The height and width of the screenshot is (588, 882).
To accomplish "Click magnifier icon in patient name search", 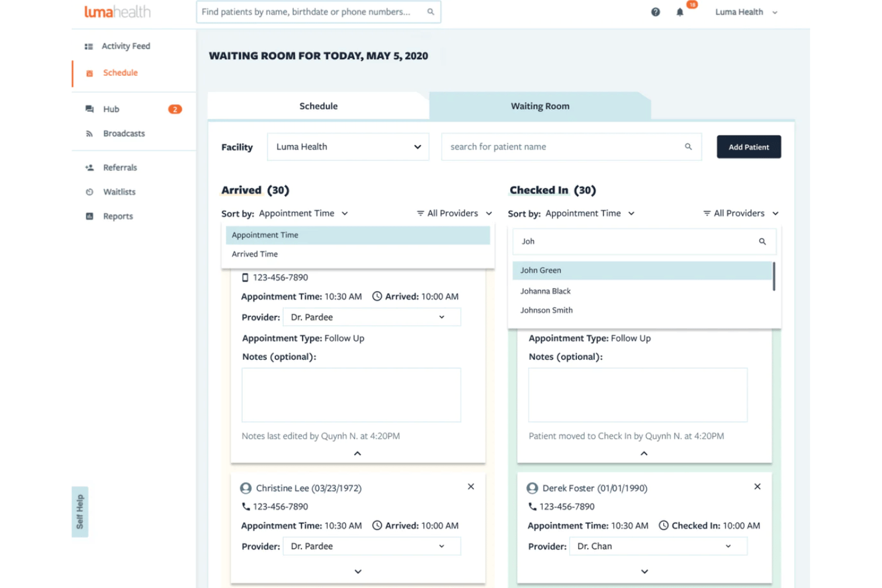I will pyautogui.click(x=688, y=147).
